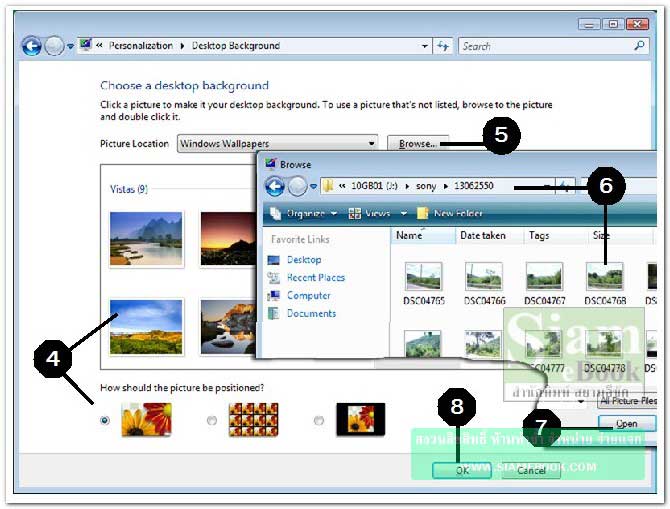The height and width of the screenshot is (509, 670).
Task: Open Recent Places favorite link
Action: pos(315,278)
